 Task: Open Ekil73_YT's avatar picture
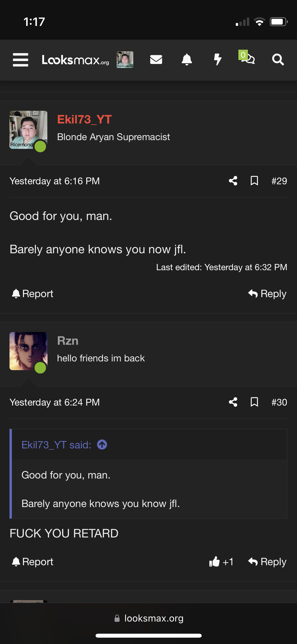click(x=29, y=130)
